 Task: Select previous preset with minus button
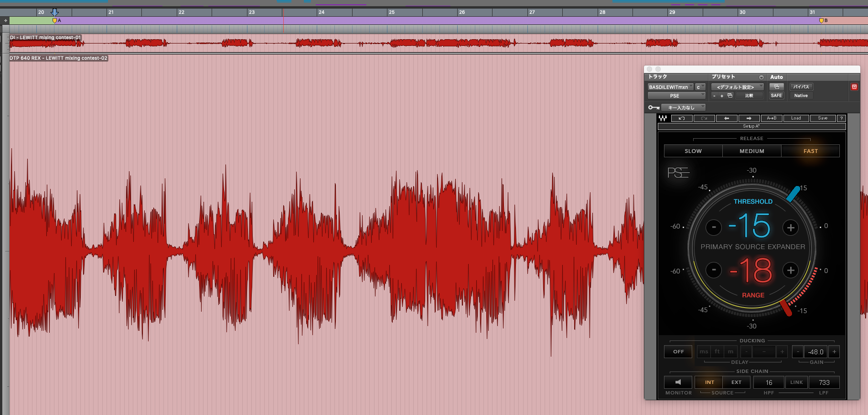pos(714,96)
